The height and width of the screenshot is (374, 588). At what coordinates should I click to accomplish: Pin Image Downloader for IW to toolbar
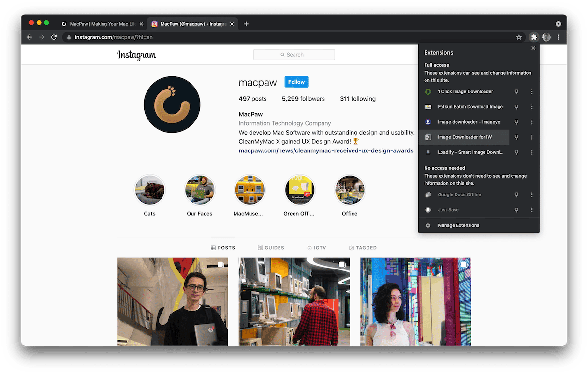pyautogui.click(x=516, y=137)
